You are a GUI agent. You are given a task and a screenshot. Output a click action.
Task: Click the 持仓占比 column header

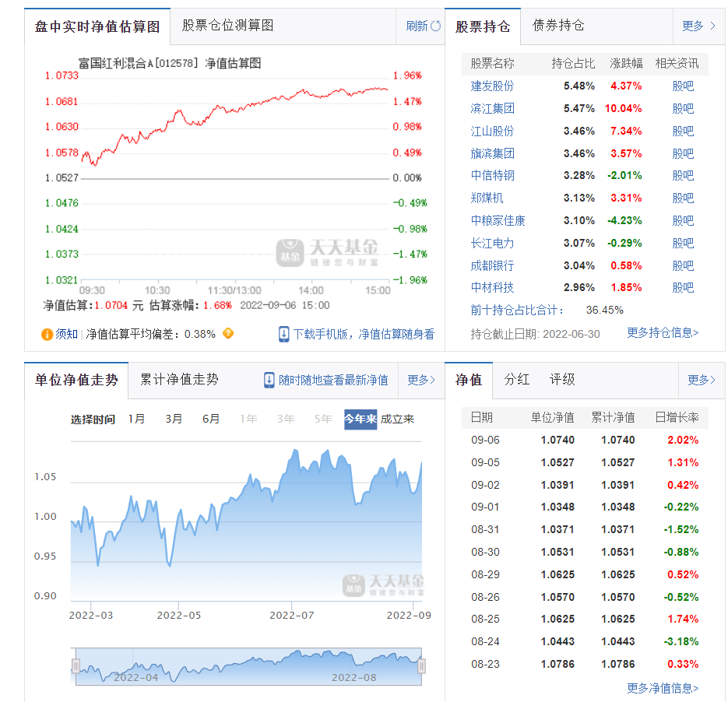(573, 64)
